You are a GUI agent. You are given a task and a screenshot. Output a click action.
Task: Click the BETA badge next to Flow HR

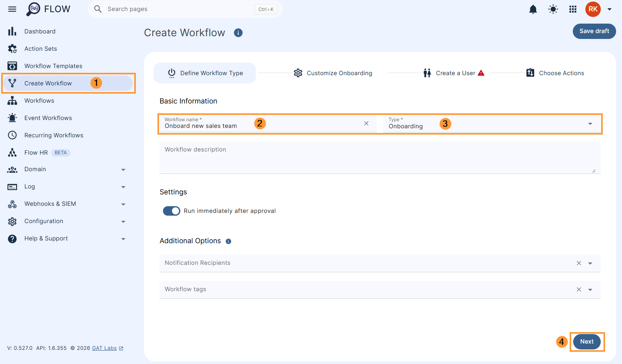point(61,153)
